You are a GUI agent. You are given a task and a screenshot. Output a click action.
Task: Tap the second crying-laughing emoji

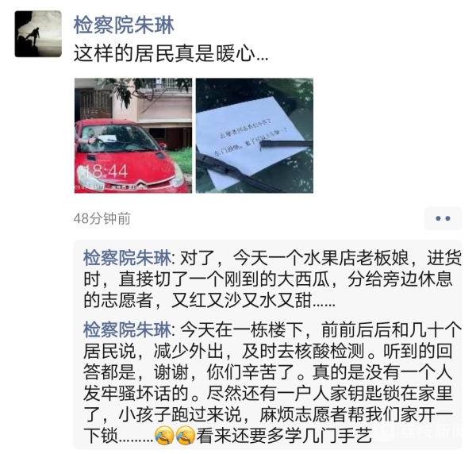tap(186, 436)
